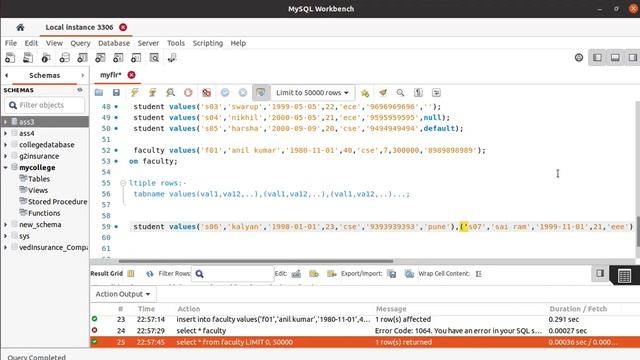This screenshot has height=360, width=640.
Task: Open the Action Output dropdown
Action: (x=122, y=294)
